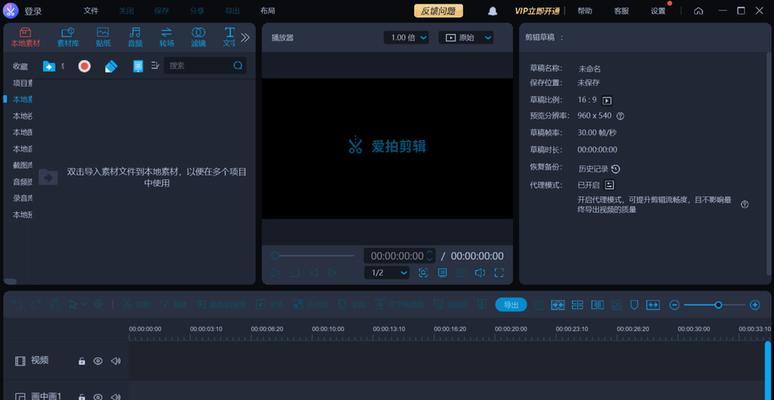Click the import folder icon
Viewport: 774px width, 400px height.
49,66
